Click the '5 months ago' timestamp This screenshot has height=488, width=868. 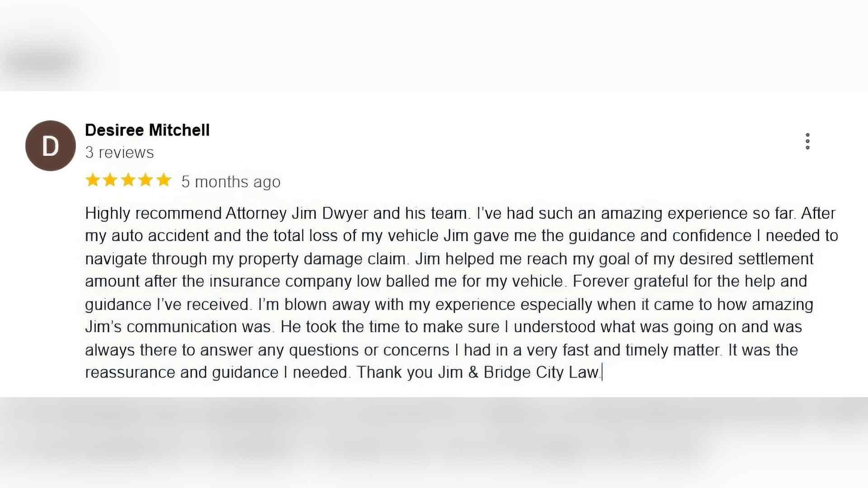(231, 182)
